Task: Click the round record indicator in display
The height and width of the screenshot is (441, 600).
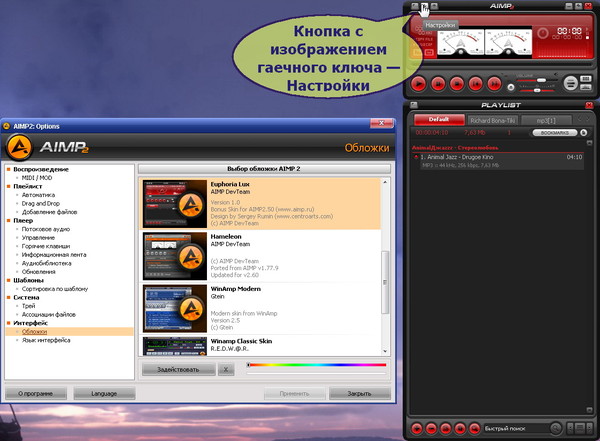Action: coord(543,33)
